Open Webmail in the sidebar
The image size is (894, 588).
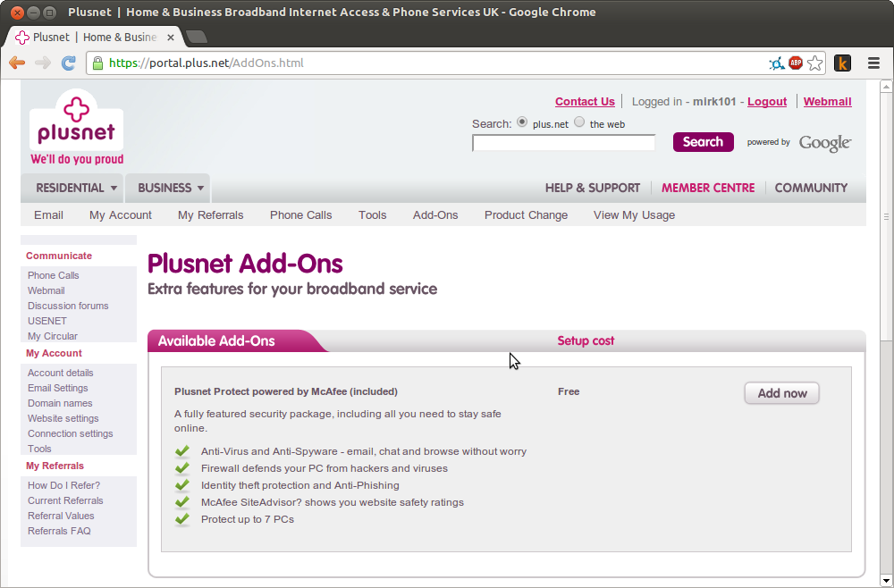pos(46,290)
